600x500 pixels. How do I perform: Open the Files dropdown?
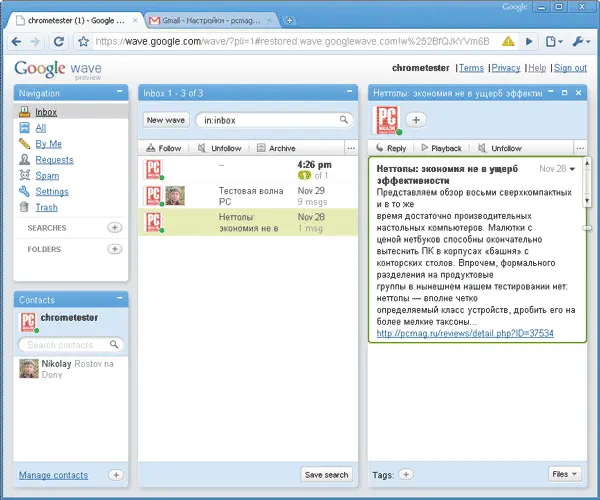(x=564, y=474)
